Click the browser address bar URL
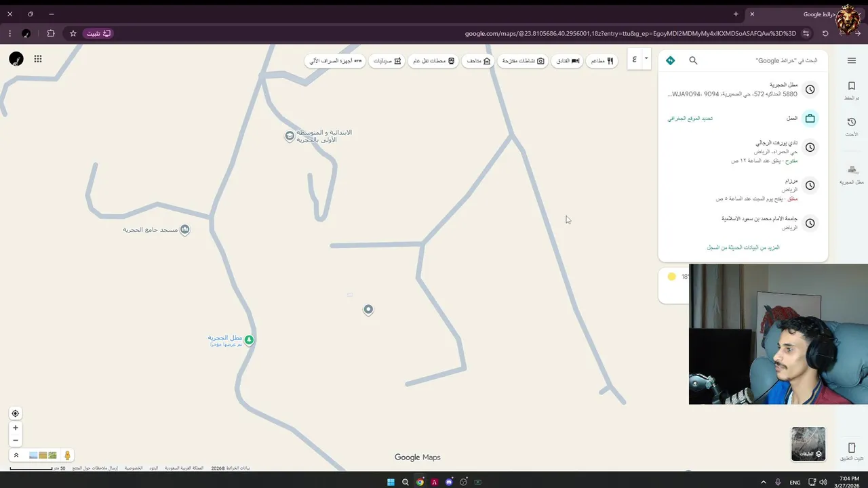The height and width of the screenshot is (488, 868). click(631, 33)
